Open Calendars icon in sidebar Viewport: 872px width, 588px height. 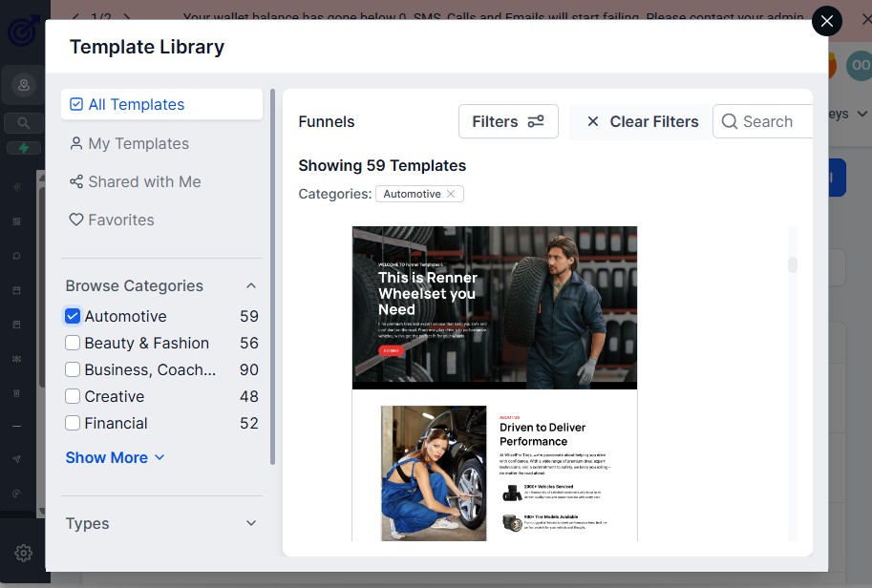pyautogui.click(x=16, y=290)
